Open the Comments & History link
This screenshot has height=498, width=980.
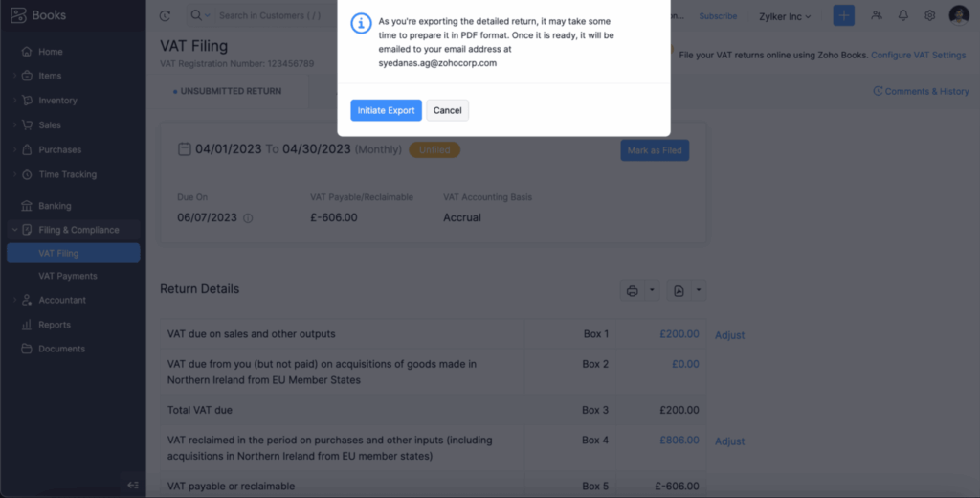click(921, 92)
